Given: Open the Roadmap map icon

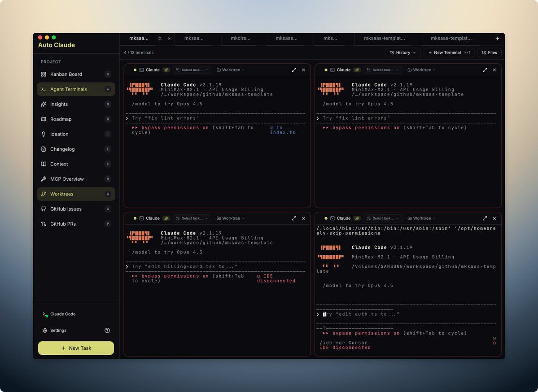Looking at the screenshot, I should pos(44,119).
